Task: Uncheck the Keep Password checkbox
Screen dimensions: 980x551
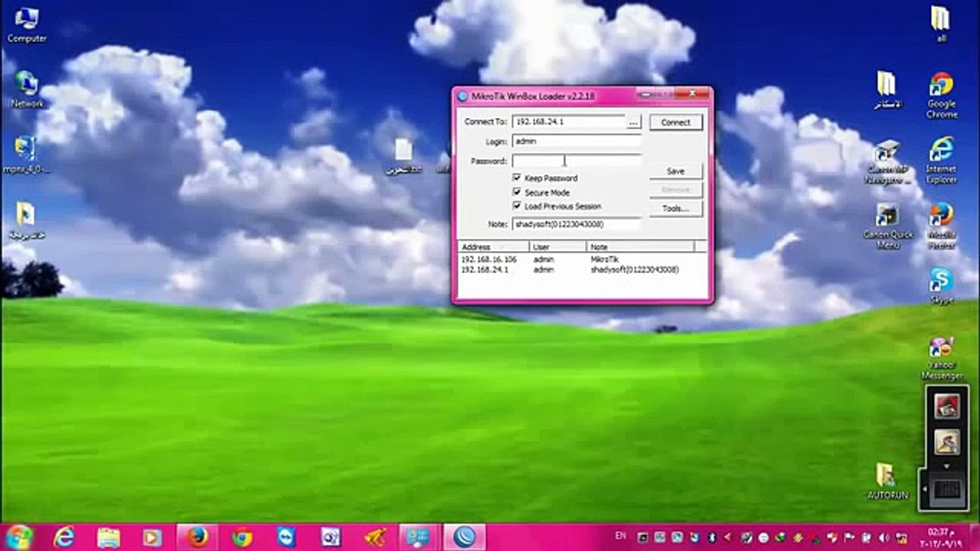Action: point(517,178)
